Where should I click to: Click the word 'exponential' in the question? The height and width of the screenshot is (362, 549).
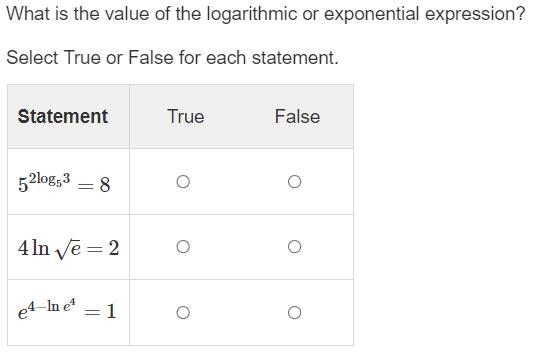[x=371, y=14]
